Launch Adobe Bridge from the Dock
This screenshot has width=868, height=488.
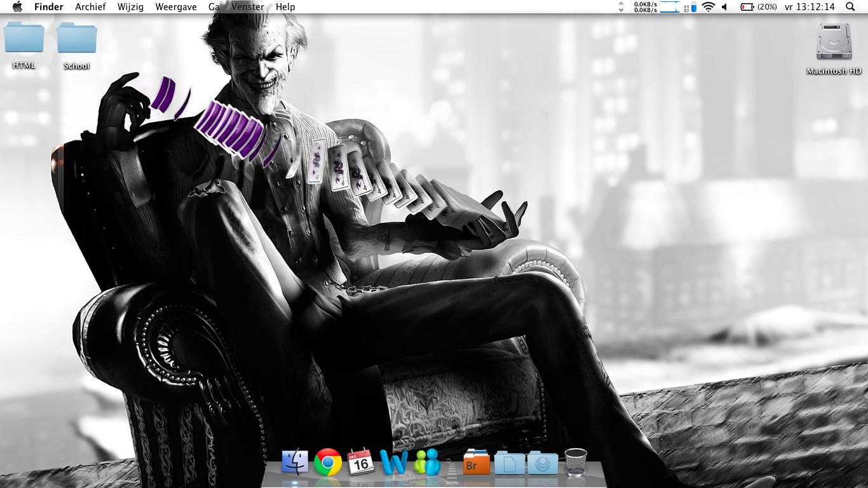(476, 462)
